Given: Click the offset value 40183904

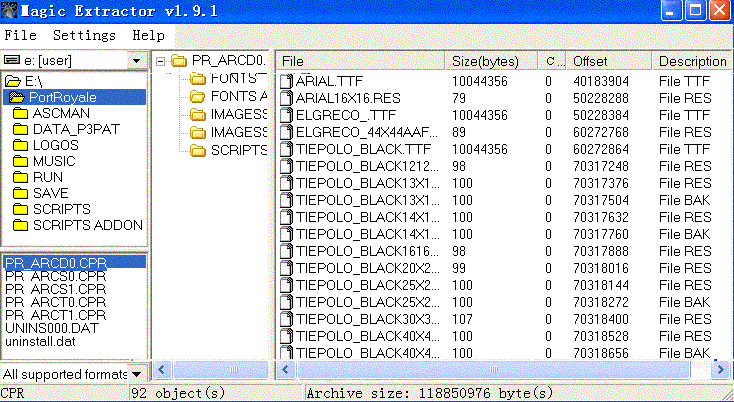Looking at the screenshot, I should (x=601, y=81).
